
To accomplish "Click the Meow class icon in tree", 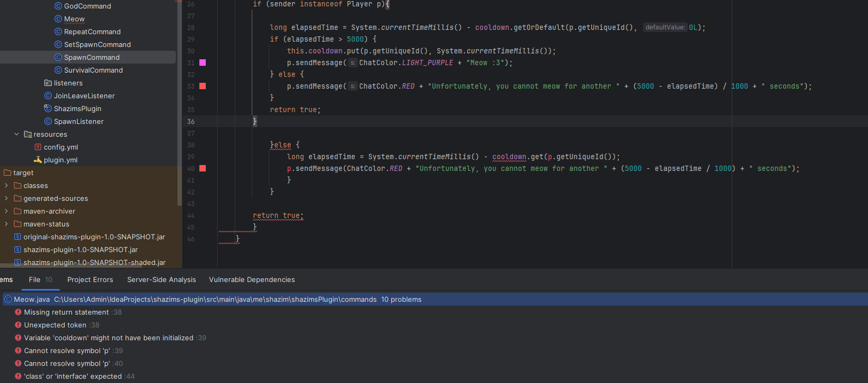I will click(58, 19).
